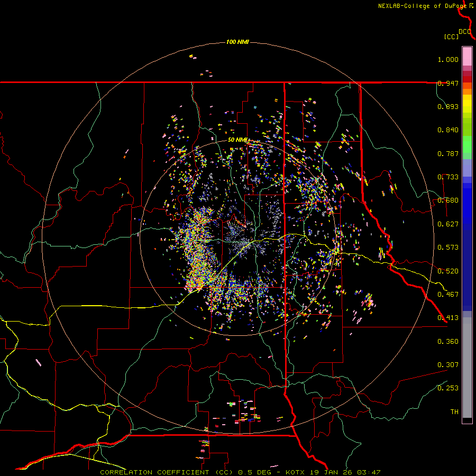The height and width of the screenshot is (476, 476).
Task: Click the 0.840 legend value
Action: pyautogui.click(x=448, y=130)
